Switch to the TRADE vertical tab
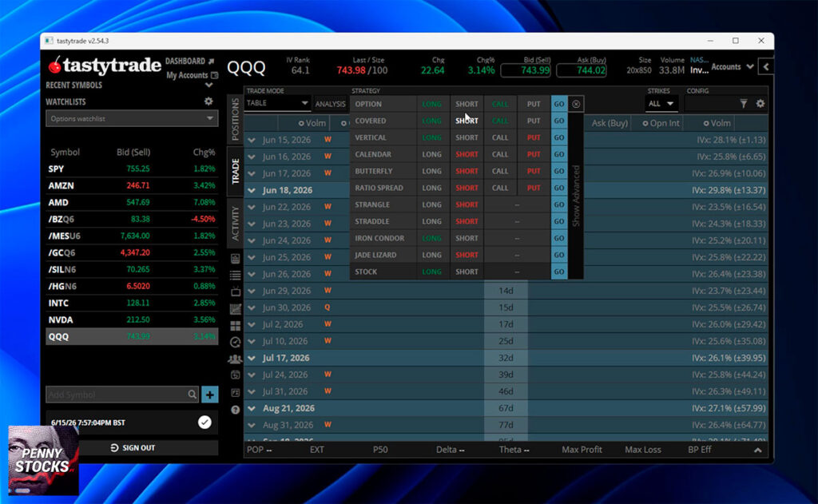Viewport: 818px width, 504px height. pyautogui.click(x=235, y=171)
